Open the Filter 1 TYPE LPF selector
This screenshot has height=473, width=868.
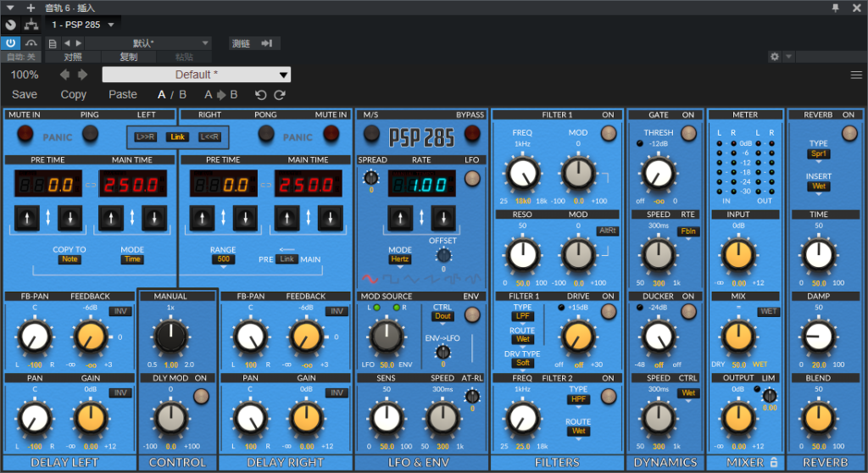(x=522, y=316)
